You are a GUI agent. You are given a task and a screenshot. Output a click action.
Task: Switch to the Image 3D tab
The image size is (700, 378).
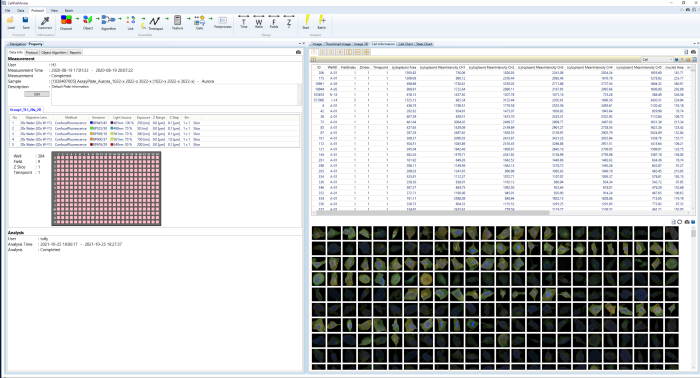tap(361, 44)
